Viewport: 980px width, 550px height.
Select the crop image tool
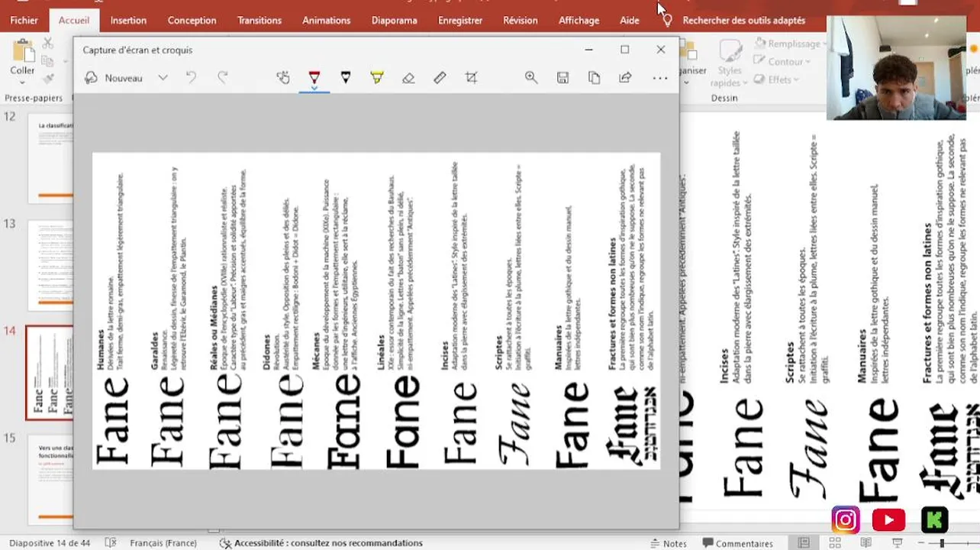[471, 77]
